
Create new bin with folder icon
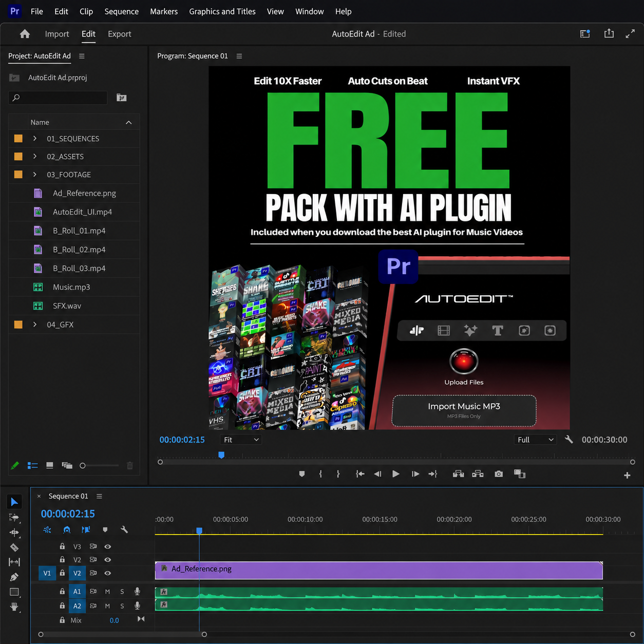point(122,98)
